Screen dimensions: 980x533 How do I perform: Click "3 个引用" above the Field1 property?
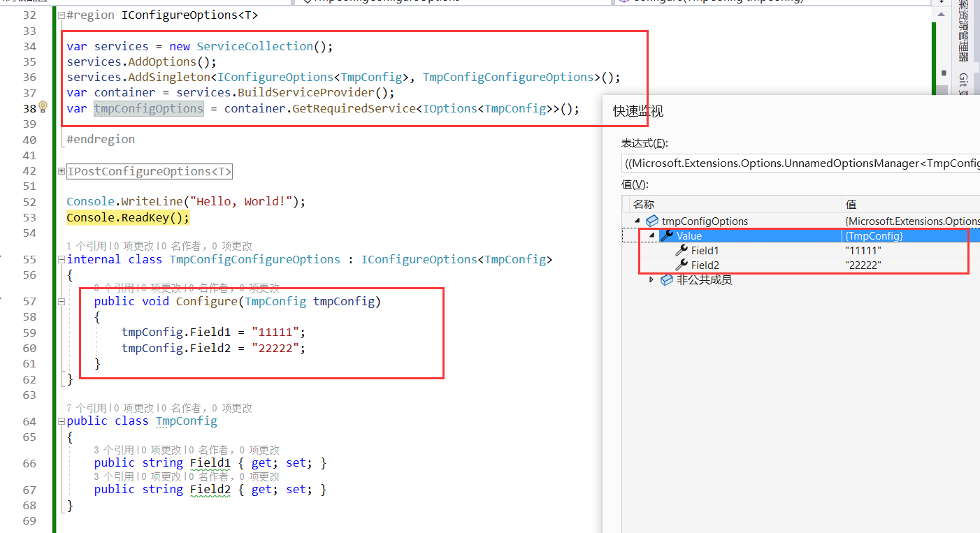click(114, 451)
